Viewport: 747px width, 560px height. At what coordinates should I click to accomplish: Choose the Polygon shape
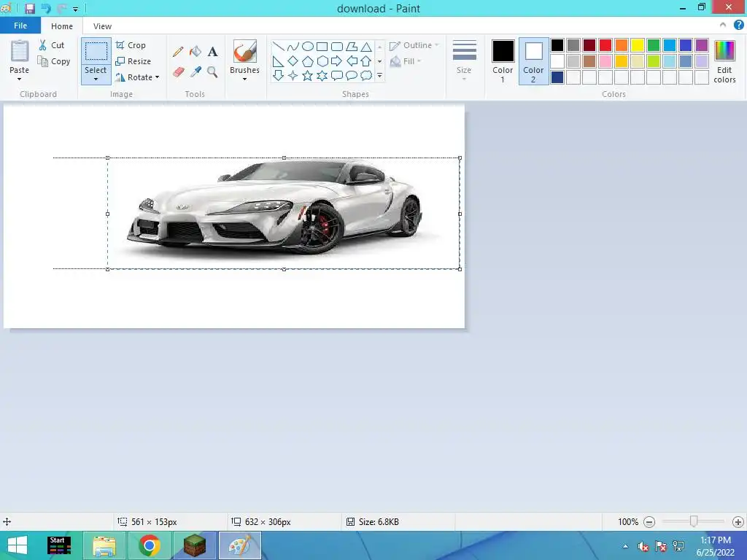352,47
